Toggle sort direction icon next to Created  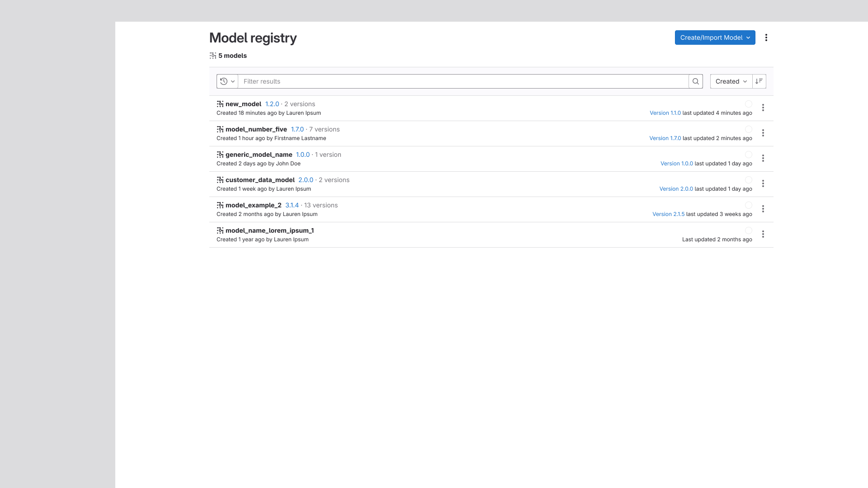[759, 81]
